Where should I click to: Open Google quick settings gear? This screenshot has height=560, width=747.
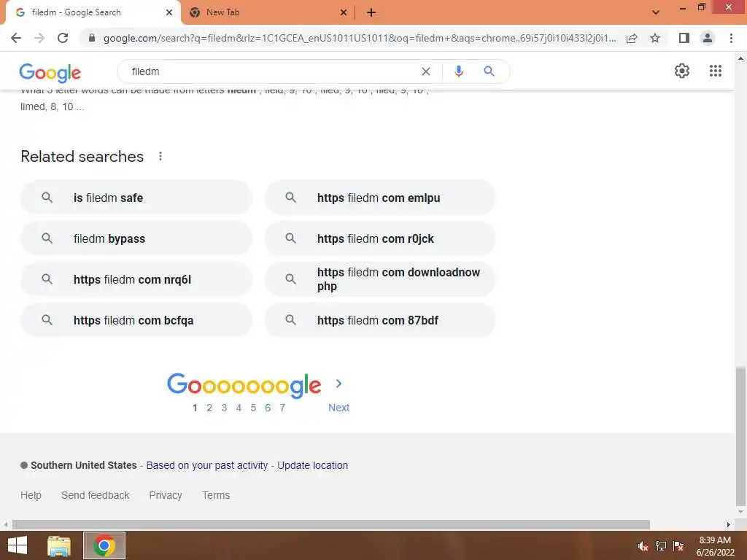click(682, 71)
